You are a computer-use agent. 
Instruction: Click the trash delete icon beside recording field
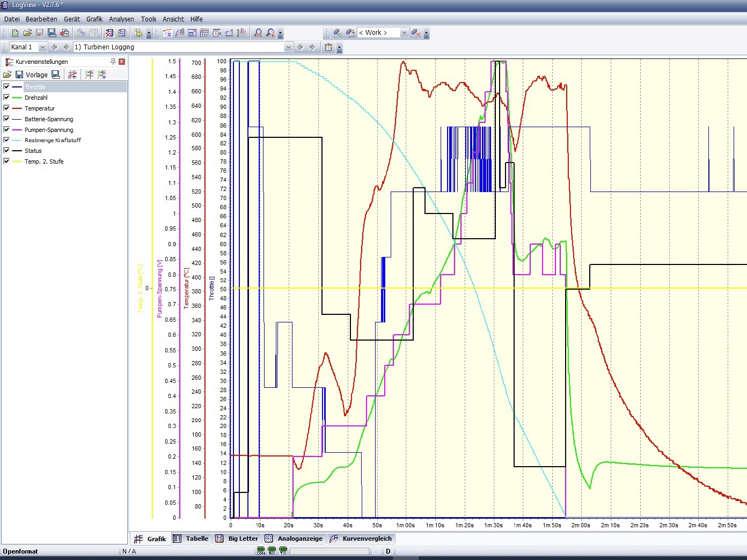pyautogui.click(x=328, y=47)
